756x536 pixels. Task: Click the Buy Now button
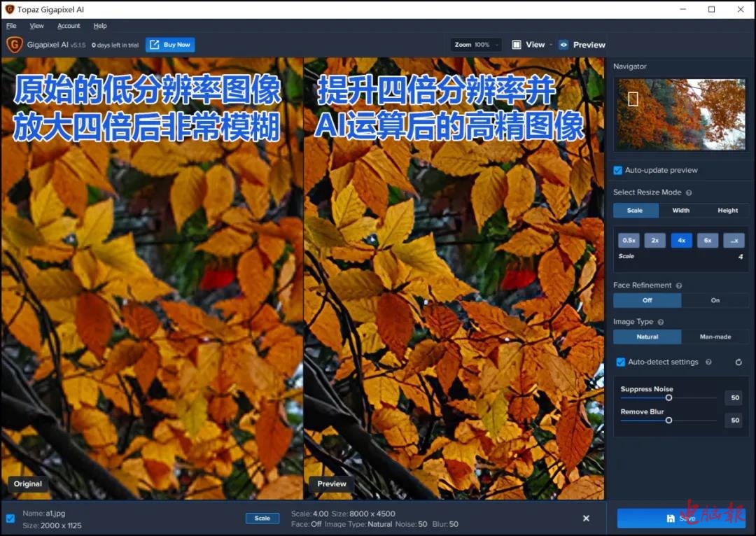pyautogui.click(x=170, y=45)
